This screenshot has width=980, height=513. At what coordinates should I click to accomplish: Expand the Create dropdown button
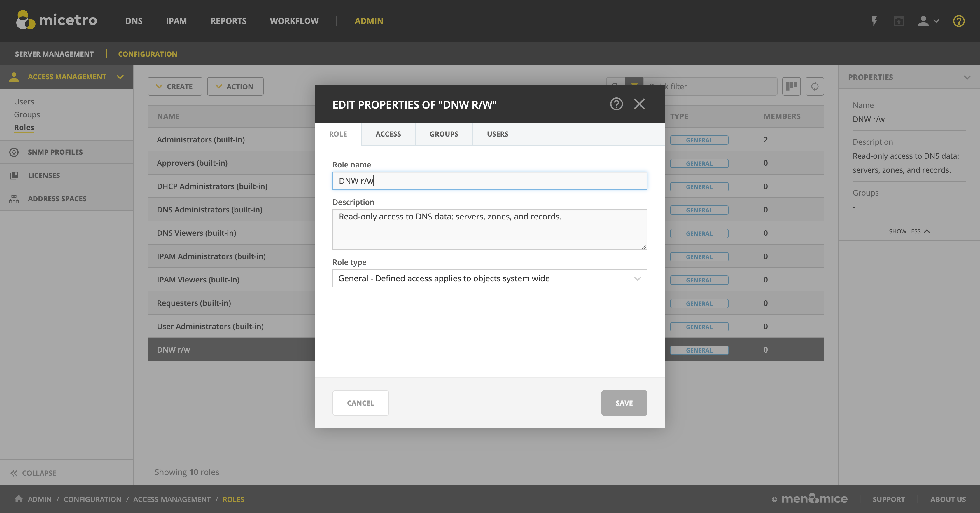pos(175,86)
